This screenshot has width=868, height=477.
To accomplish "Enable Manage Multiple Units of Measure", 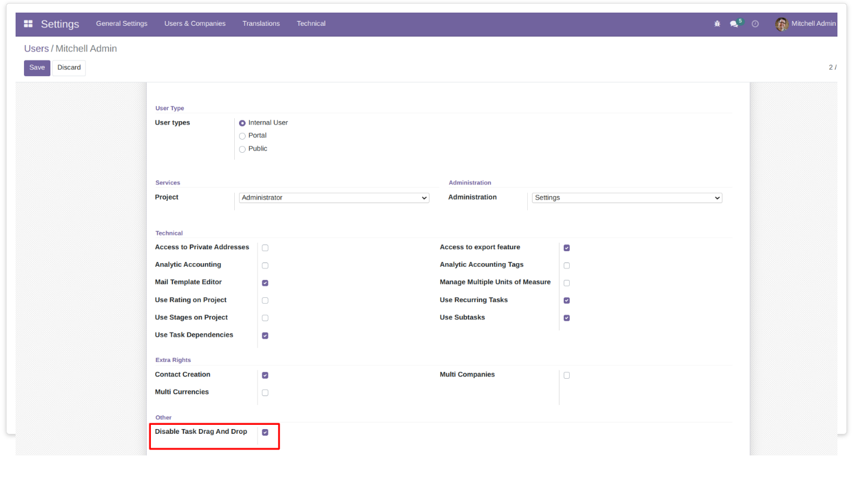I will pyautogui.click(x=566, y=283).
